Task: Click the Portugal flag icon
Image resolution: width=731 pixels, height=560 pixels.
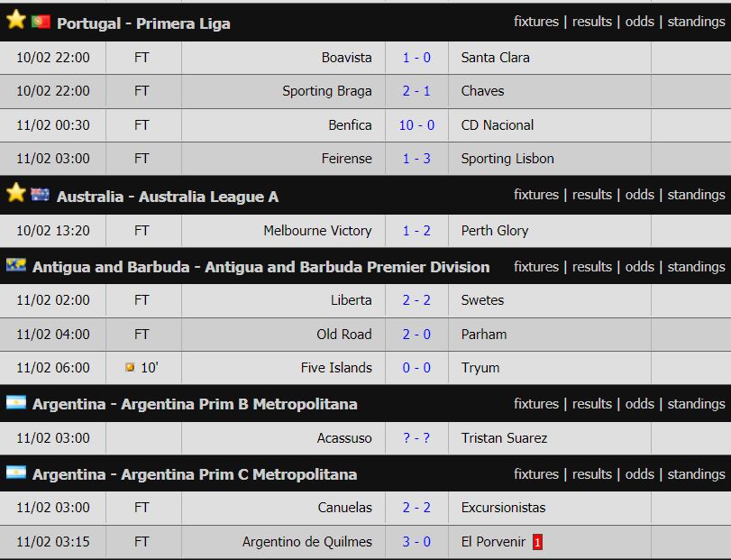Action: tap(41, 22)
